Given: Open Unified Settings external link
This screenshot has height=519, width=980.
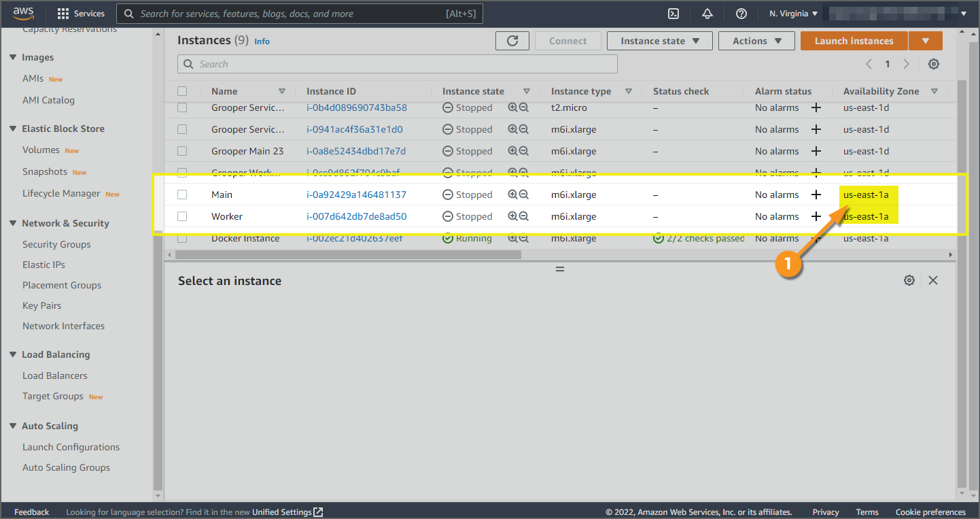Looking at the screenshot, I should [287, 512].
